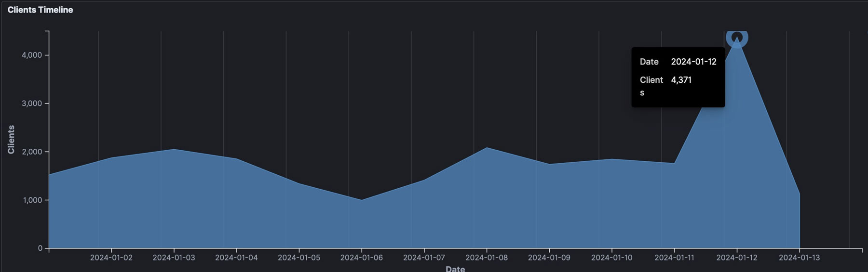
Task: Click the 2024-01-10 x-axis date label
Action: click(x=611, y=258)
